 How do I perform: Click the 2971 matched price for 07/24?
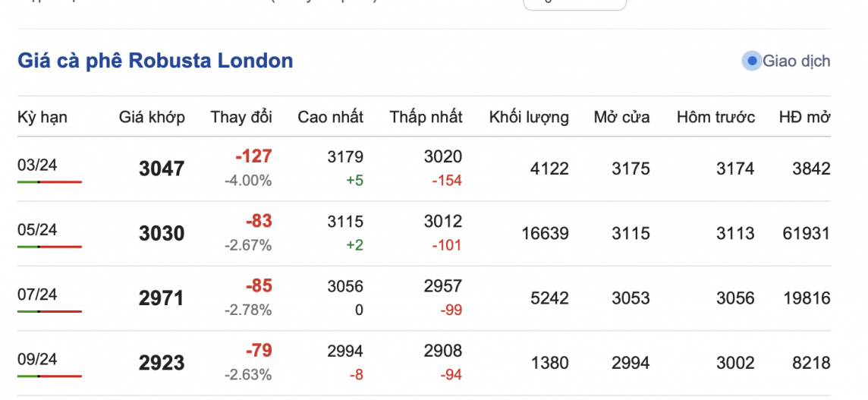click(x=162, y=298)
